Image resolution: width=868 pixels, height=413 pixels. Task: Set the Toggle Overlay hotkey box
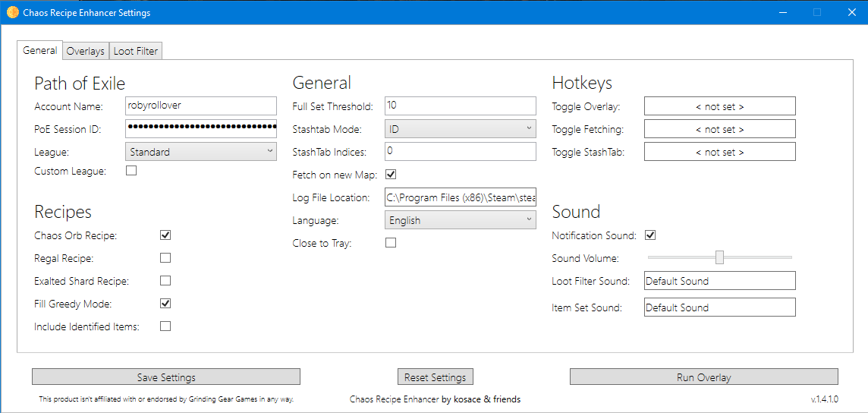(x=719, y=106)
